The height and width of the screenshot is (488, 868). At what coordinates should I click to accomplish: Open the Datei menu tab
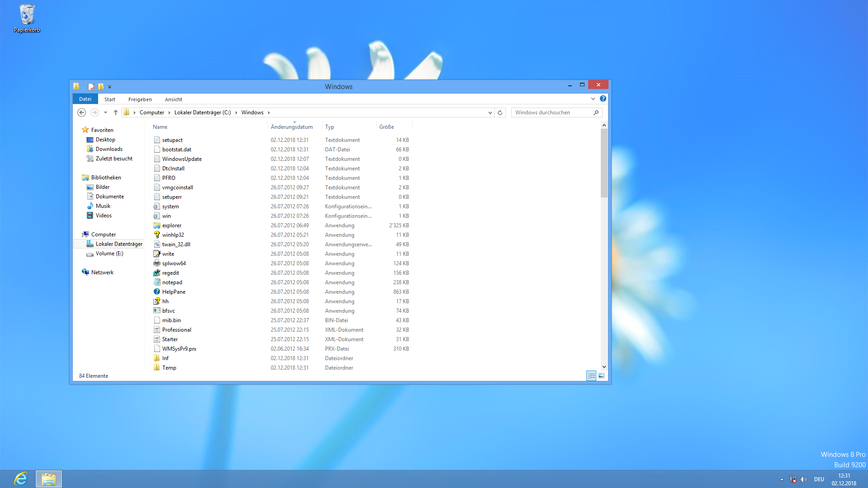click(85, 99)
